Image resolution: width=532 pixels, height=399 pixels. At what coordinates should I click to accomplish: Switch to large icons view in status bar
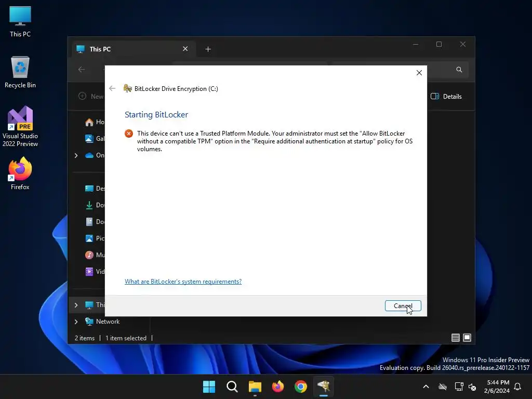467,338
